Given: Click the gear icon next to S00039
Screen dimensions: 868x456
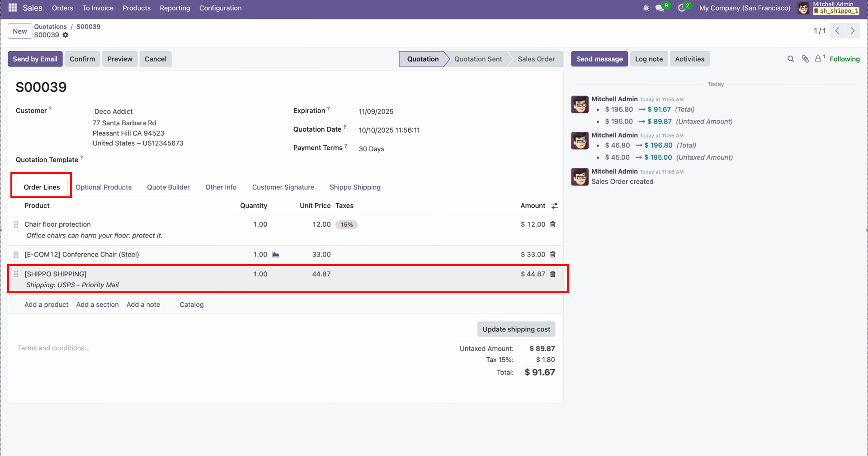Looking at the screenshot, I should (66, 35).
